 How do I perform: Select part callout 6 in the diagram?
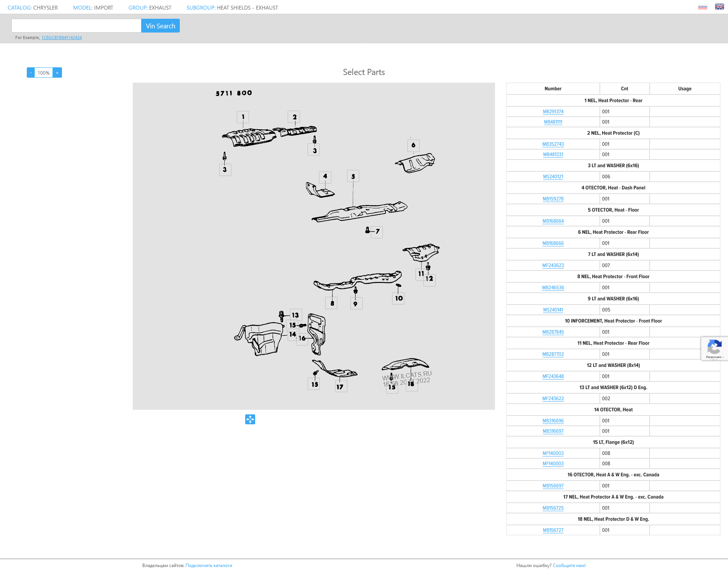coord(413,145)
